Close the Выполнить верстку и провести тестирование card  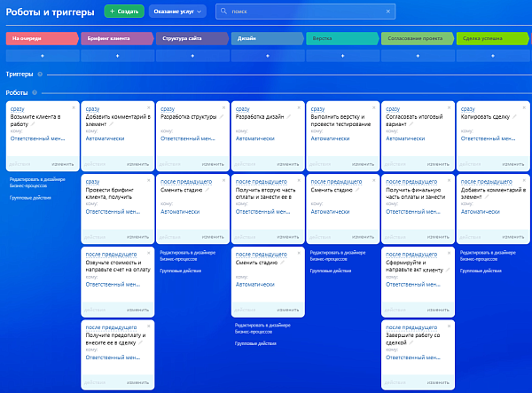tap(374, 107)
